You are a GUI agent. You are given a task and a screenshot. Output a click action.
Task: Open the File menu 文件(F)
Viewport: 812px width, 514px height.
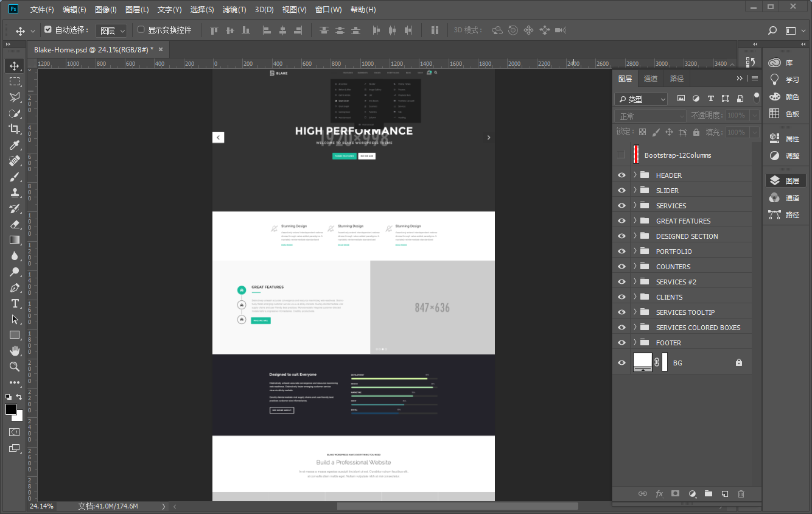tap(42, 10)
